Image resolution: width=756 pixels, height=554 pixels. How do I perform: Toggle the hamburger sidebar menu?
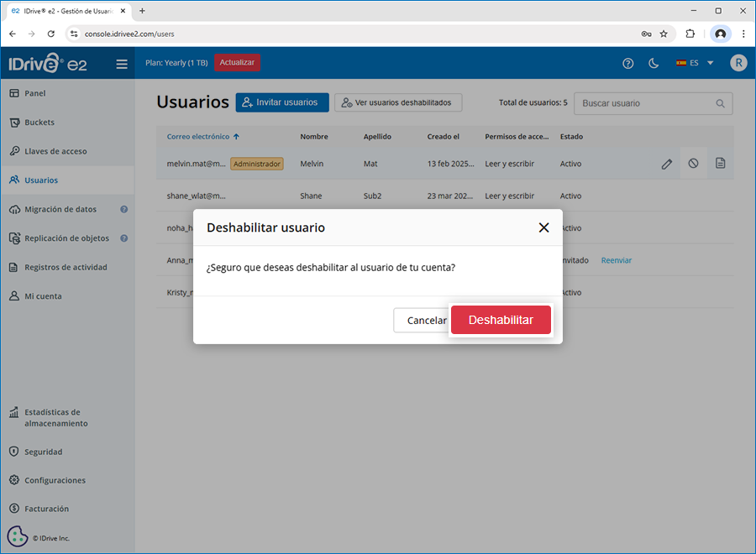122,64
